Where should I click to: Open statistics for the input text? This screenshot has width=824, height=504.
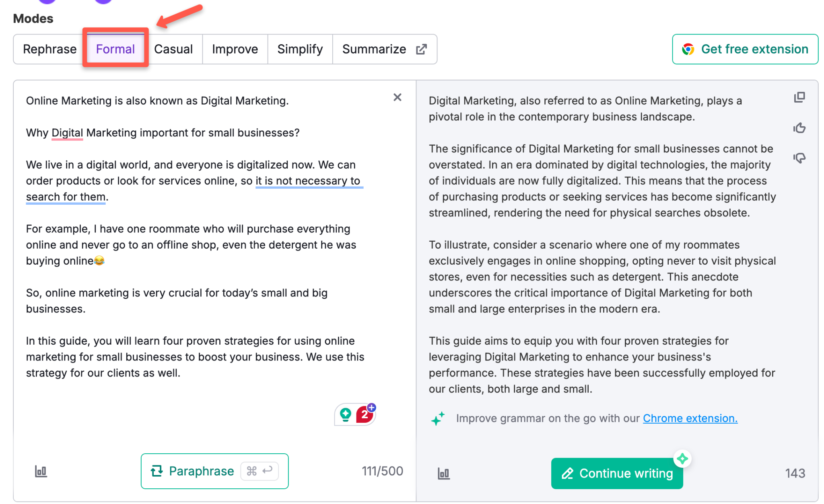41,471
